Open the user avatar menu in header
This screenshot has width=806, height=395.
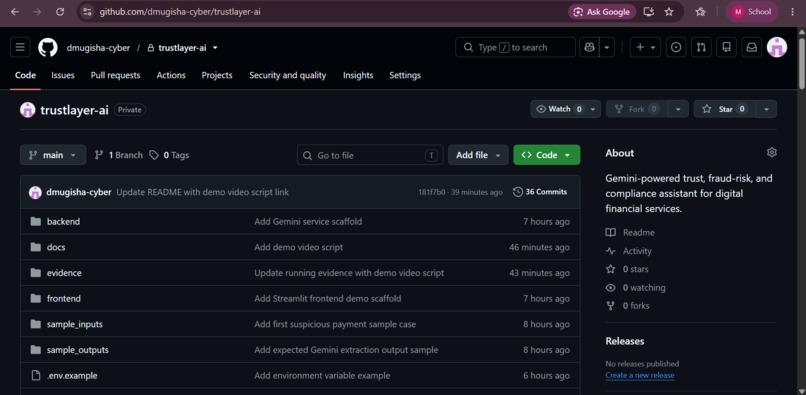(777, 47)
